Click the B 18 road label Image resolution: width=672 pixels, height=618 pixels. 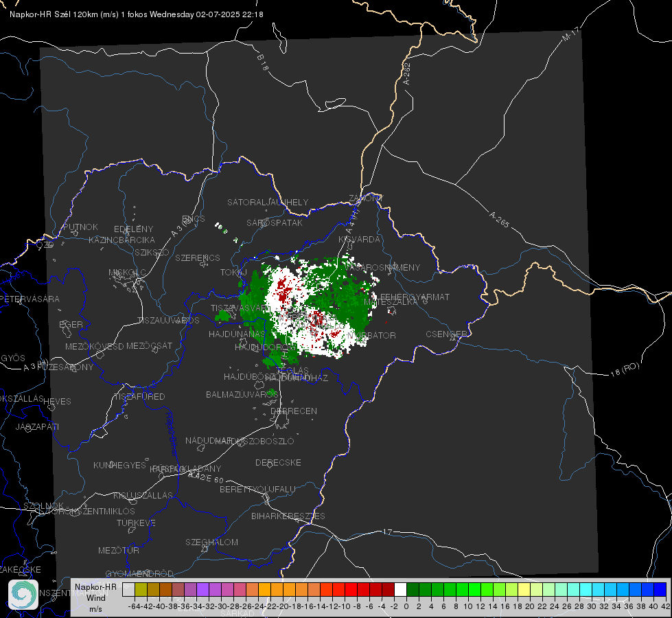pos(263,62)
